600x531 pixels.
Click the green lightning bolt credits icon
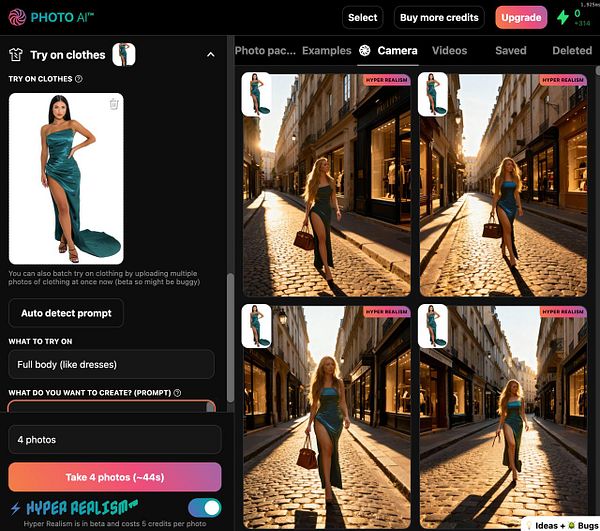tap(562, 17)
